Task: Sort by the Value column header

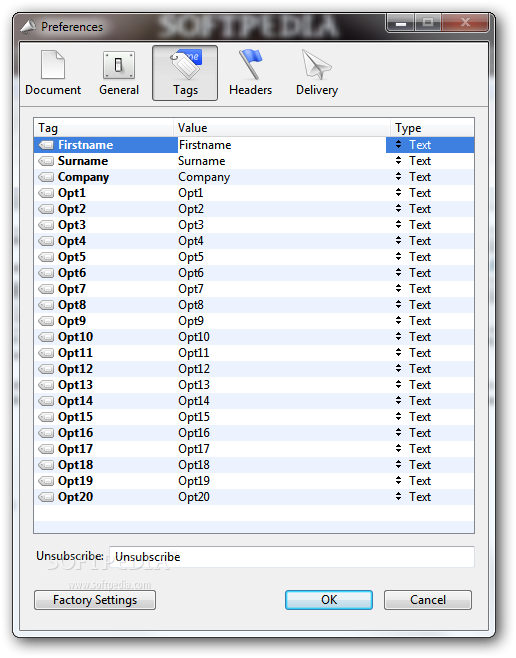Action: click(x=282, y=128)
